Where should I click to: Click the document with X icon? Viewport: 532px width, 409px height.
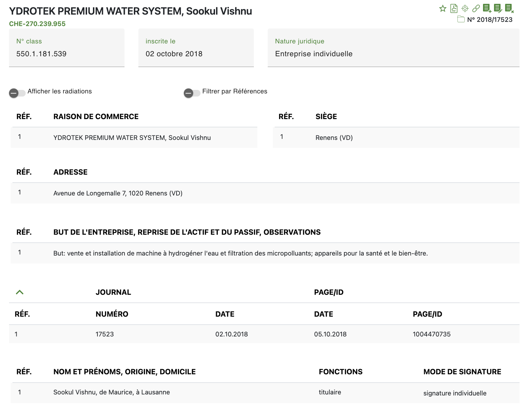[x=509, y=8]
